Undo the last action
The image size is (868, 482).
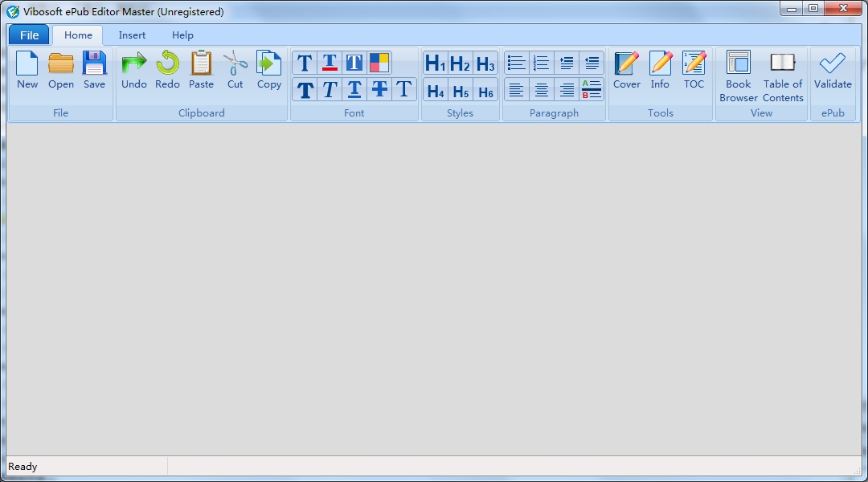point(134,70)
